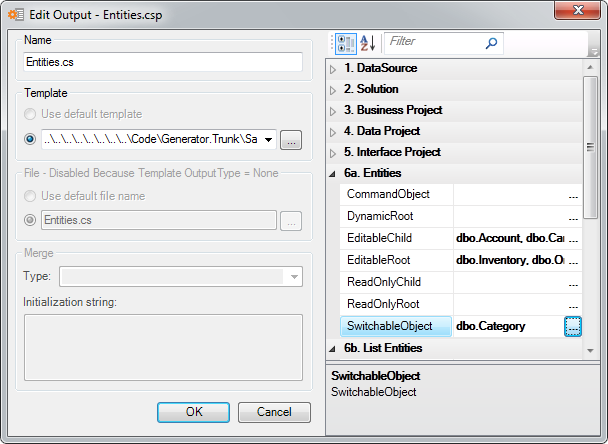Select the custom template path radio button
The width and height of the screenshot is (608, 444).
coord(30,139)
